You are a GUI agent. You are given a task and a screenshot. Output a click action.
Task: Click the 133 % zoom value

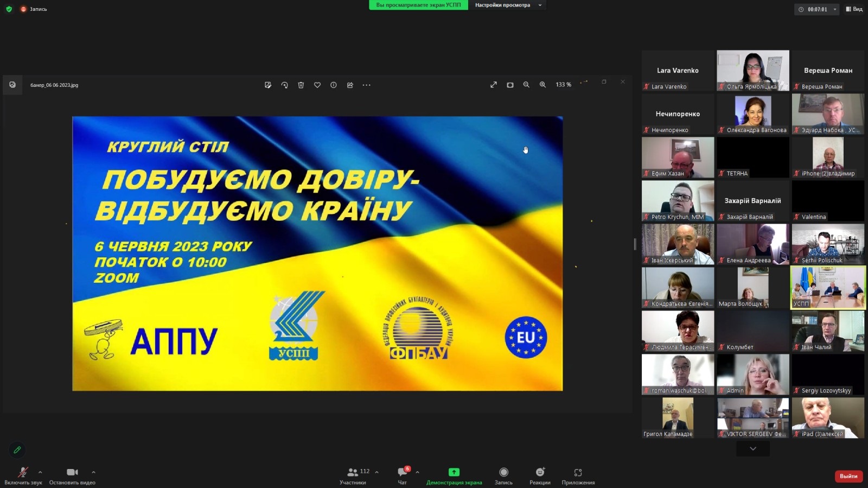tap(563, 85)
